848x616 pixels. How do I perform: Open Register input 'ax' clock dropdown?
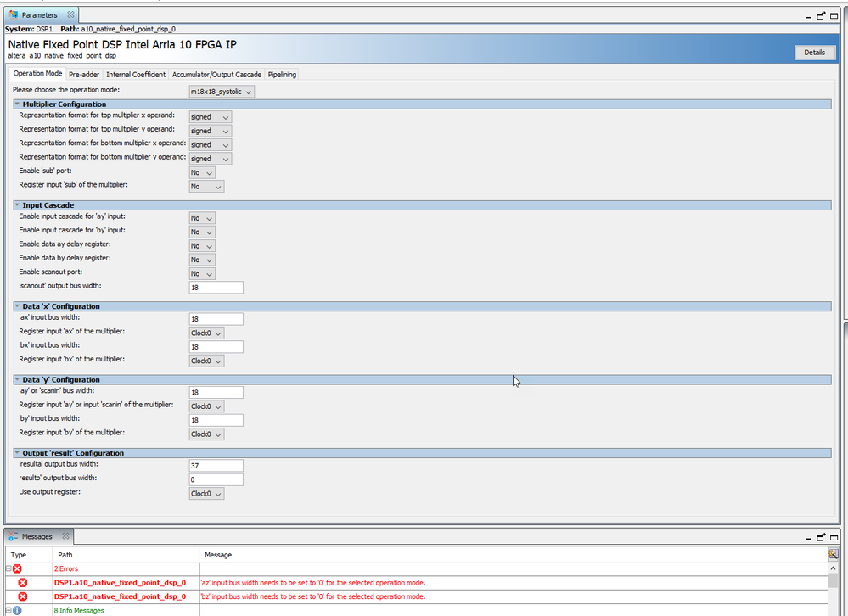[x=206, y=333]
